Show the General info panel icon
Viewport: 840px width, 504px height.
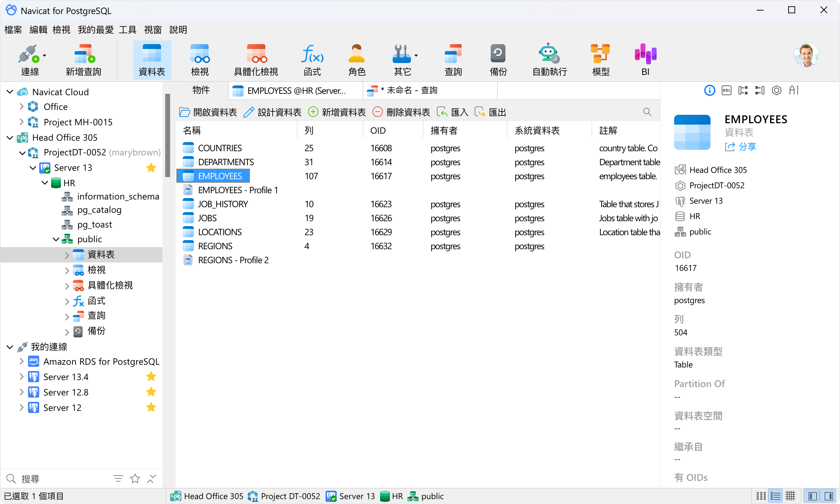[x=709, y=90]
